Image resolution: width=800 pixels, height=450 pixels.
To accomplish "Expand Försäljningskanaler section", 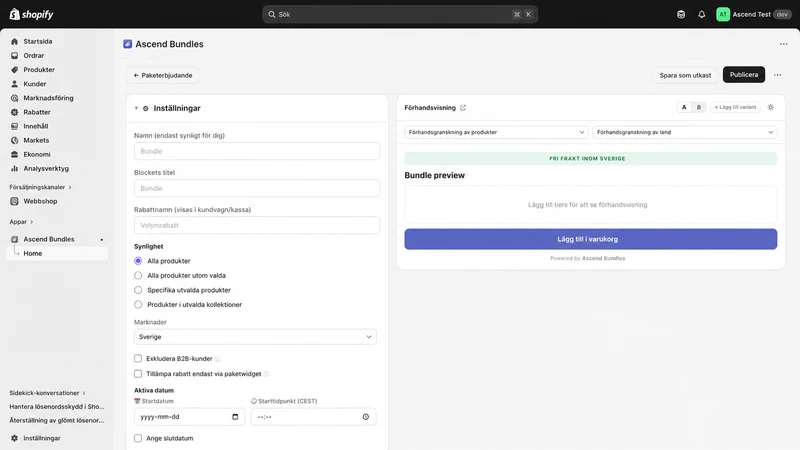I will (40, 187).
